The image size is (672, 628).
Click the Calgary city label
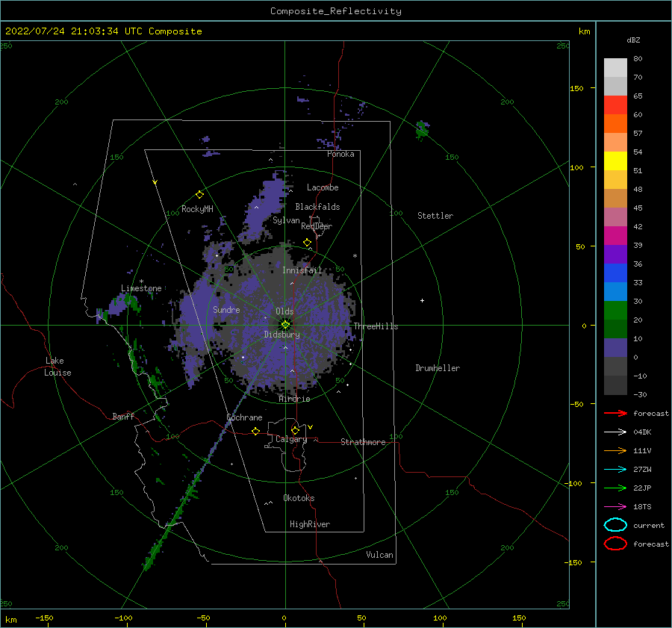pos(291,439)
